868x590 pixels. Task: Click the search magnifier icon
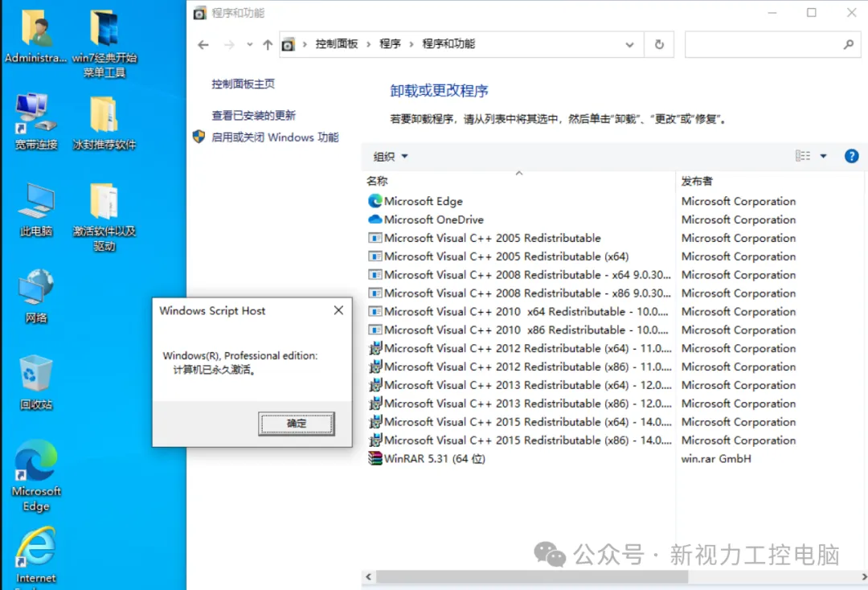848,44
